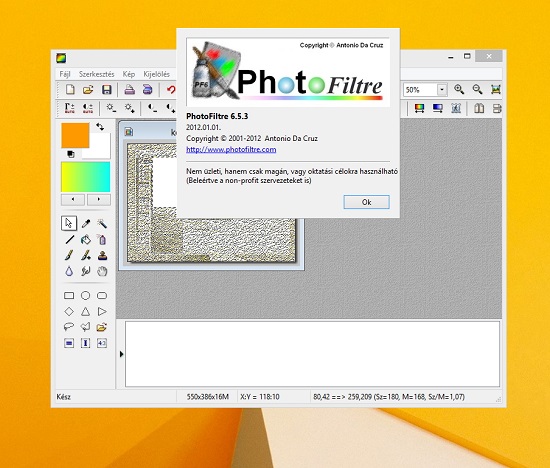Select the spray can tool
The image size is (550, 468).
[x=102, y=240]
